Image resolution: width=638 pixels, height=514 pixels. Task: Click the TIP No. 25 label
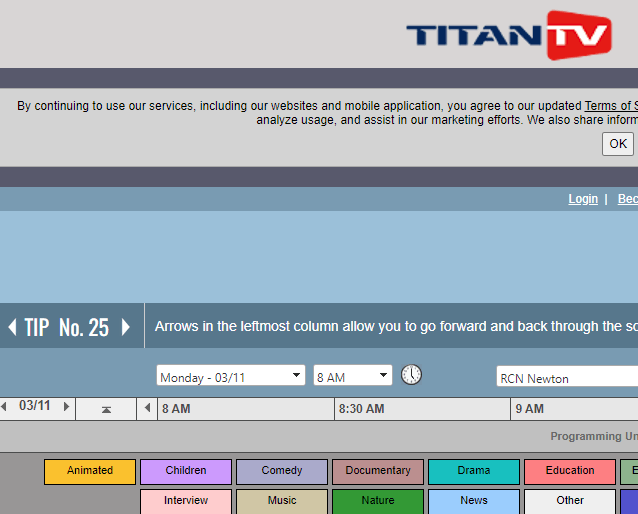67,327
